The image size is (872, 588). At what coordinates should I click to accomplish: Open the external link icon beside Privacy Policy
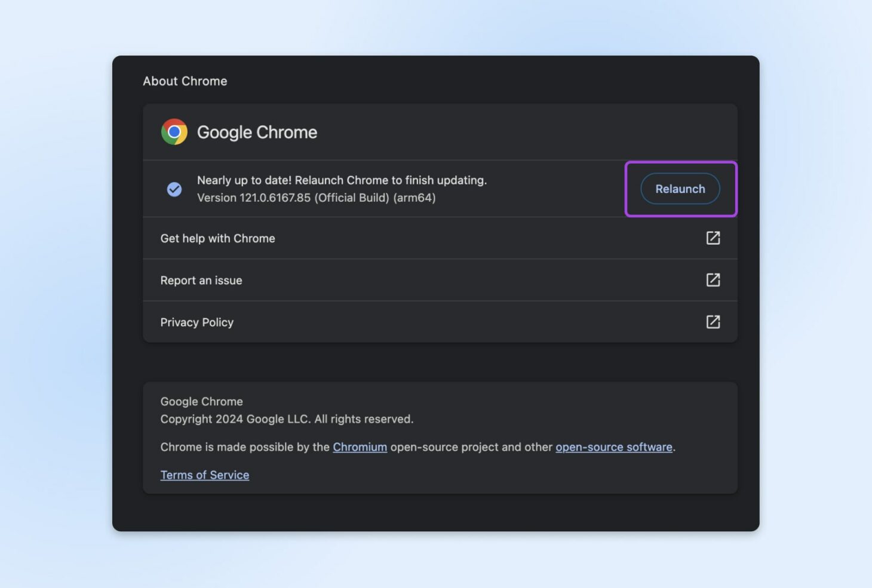(713, 322)
